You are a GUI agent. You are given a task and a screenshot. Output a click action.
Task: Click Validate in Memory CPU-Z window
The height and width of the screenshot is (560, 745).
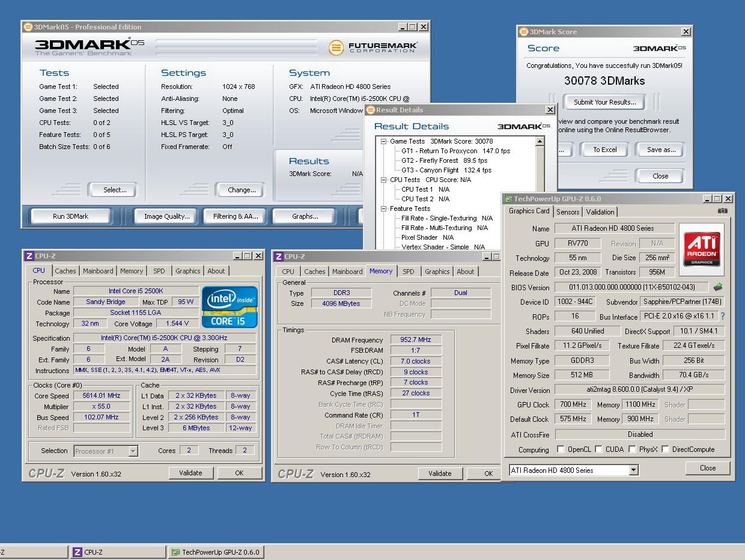440,473
